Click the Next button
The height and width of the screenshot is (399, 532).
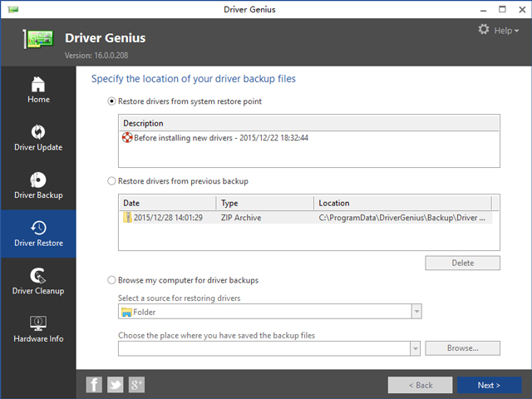click(489, 385)
